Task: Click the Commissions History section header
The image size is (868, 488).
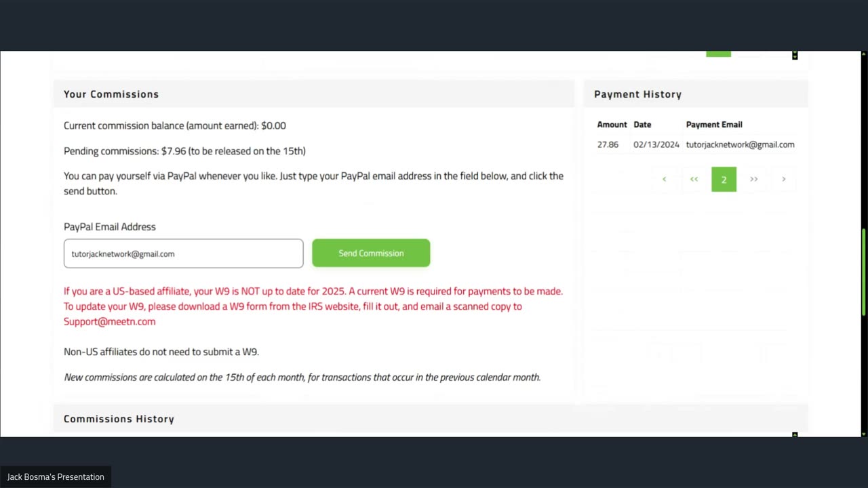Action: click(x=119, y=419)
